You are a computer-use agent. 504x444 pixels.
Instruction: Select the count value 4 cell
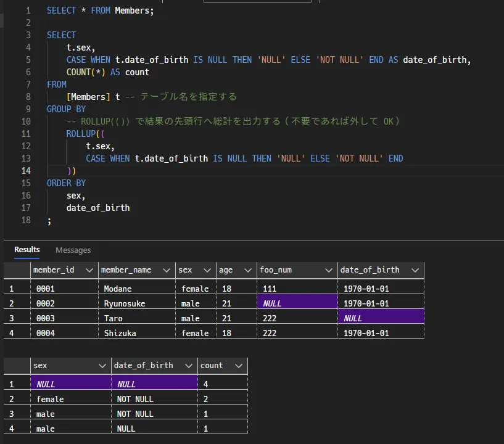click(x=223, y=384)
